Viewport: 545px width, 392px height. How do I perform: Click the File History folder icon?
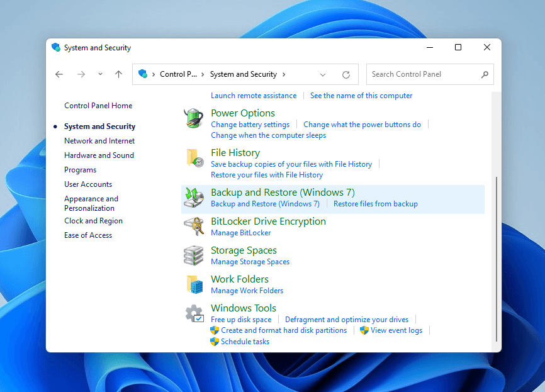coord(194,158)
